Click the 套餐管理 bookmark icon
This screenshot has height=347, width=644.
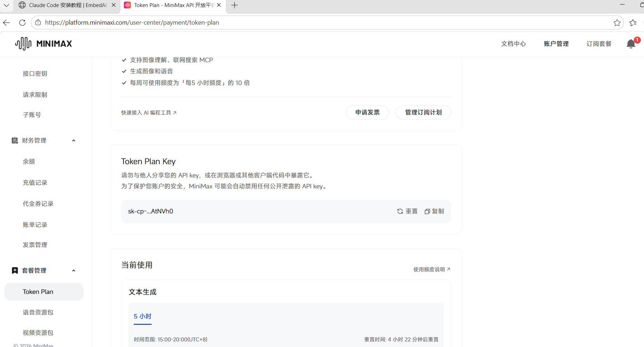point(15,270)
